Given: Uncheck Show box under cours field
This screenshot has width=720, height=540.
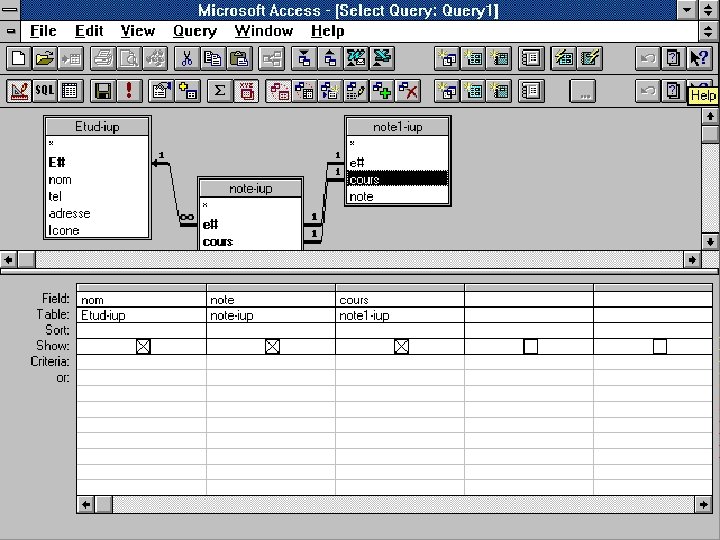Looking at the screenshot, I should click(401, 346).
